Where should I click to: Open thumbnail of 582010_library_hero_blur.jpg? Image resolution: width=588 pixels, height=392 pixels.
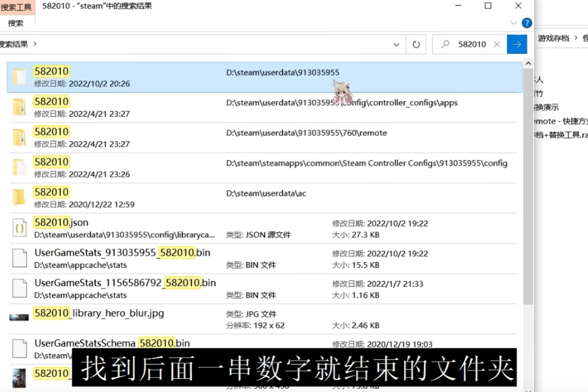[19, 317]
